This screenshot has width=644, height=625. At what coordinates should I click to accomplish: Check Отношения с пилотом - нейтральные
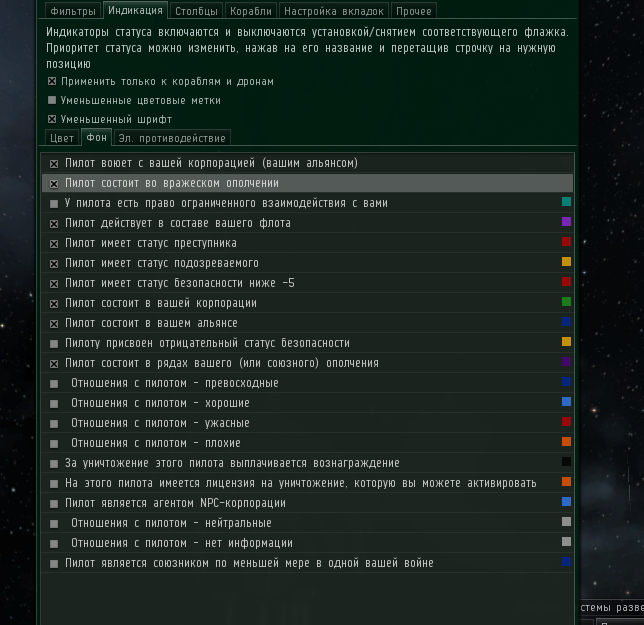[x=54, y=524]
